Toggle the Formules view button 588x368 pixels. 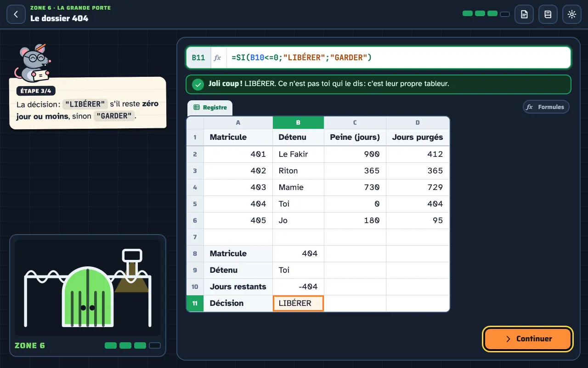546,107
